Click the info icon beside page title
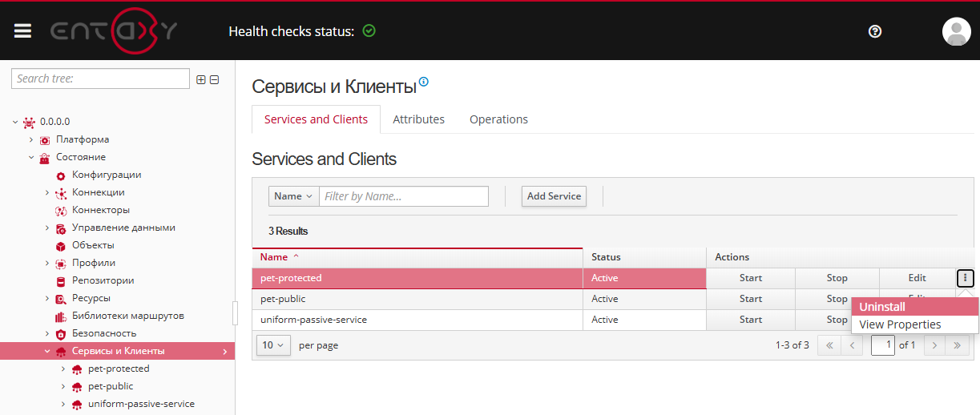Image resolution: width=980 pixels, height=415 pixels. point(424,82)
